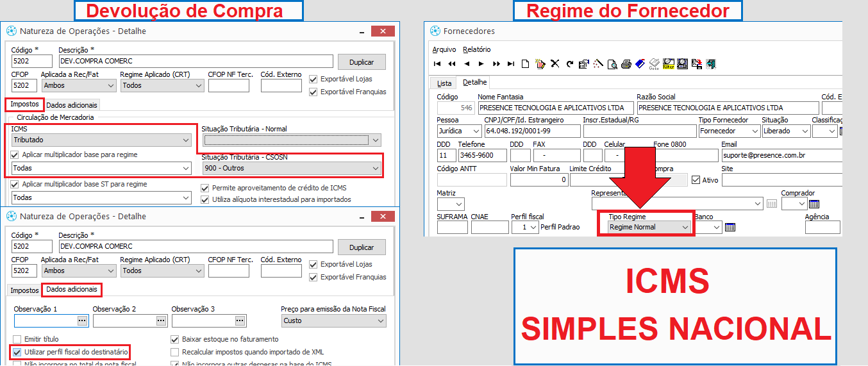Jump back a page with double-left arrow in Fornecedores
The width and height of the screenshot is (868, 366).
[452, 63]
